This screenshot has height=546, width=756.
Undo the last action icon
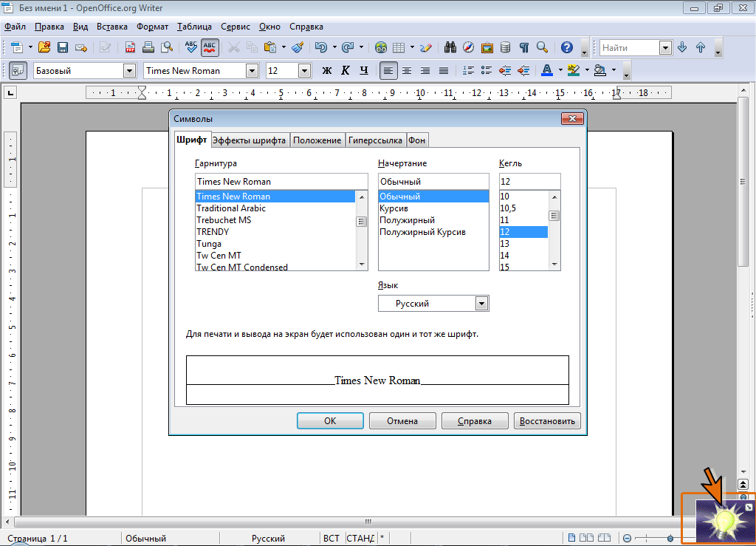coord(320,47)
